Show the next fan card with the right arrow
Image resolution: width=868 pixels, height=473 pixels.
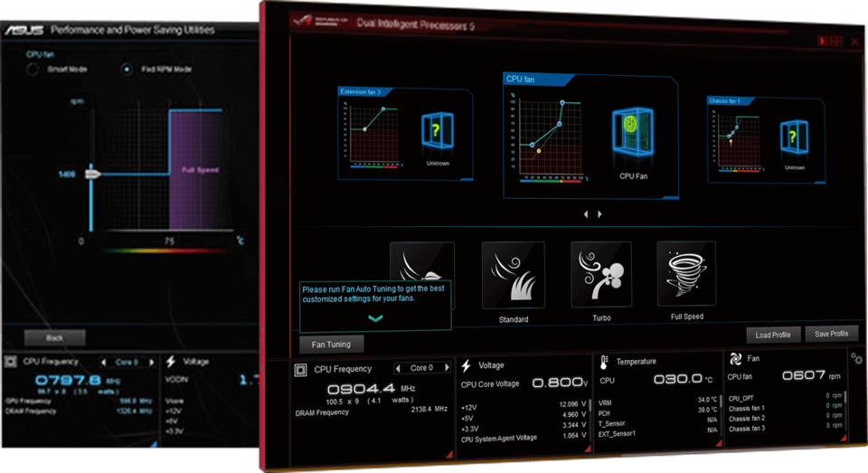point(599,213)
